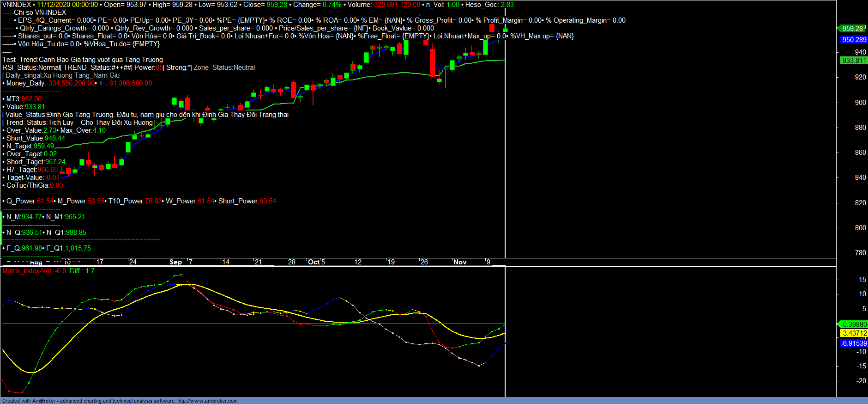Click the Trend_Status Tich Luy text line
This screenshot has height=404, width=868.
(x=78, y=122)
